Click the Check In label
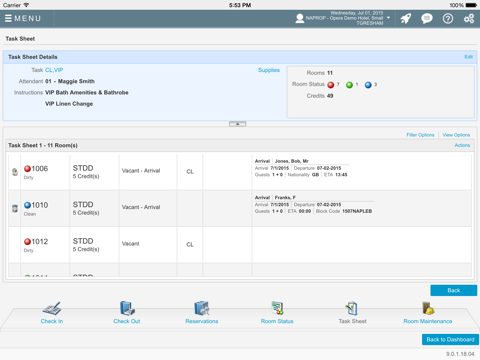Image resolution: width=480 pixels, height=360 pixels. 52,321
